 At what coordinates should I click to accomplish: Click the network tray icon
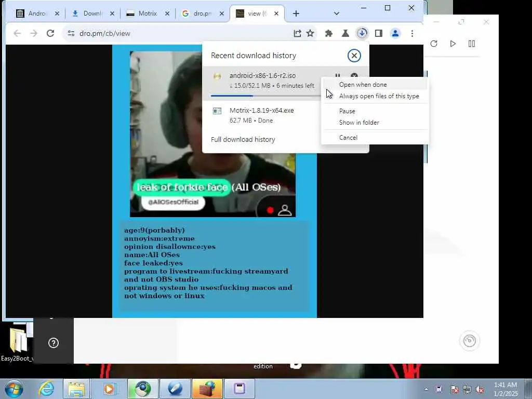[467, 389]
